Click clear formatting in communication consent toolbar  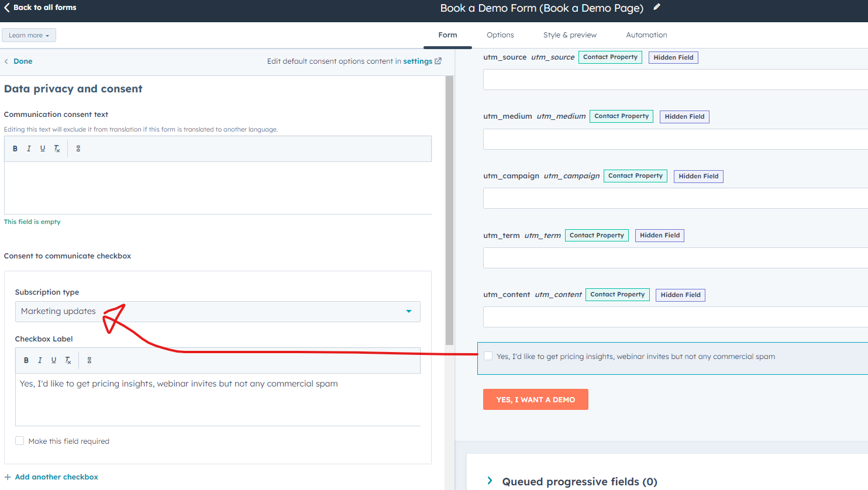(x=57, y=149)
